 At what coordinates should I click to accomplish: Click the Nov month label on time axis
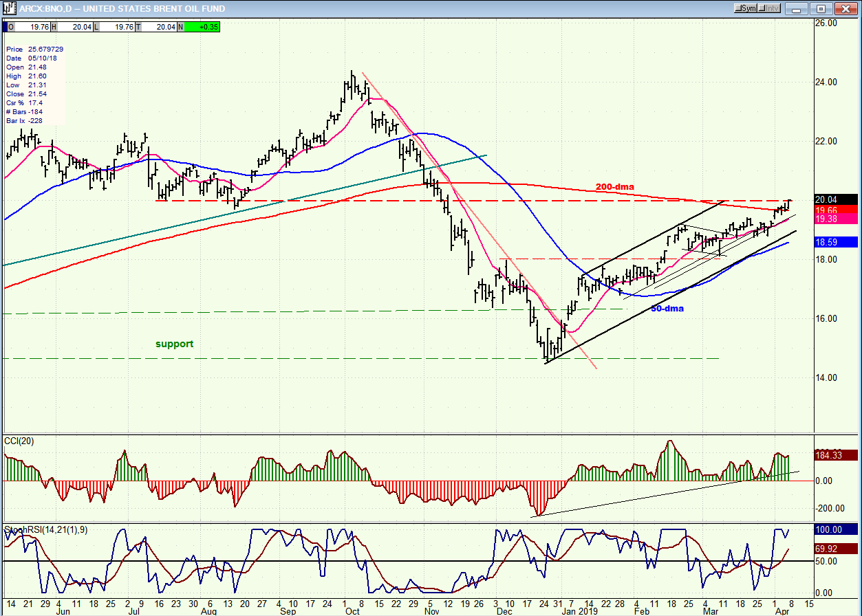click(x=431, y=610)
